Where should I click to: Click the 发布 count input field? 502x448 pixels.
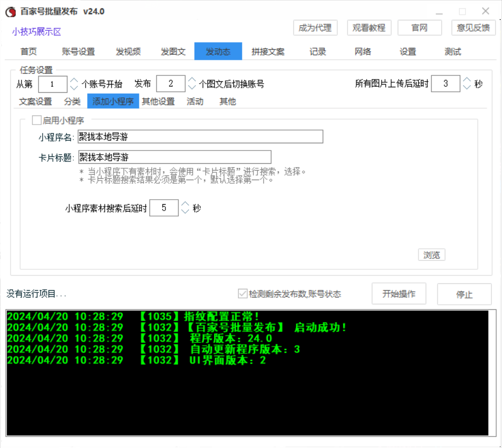coord(171,84)
